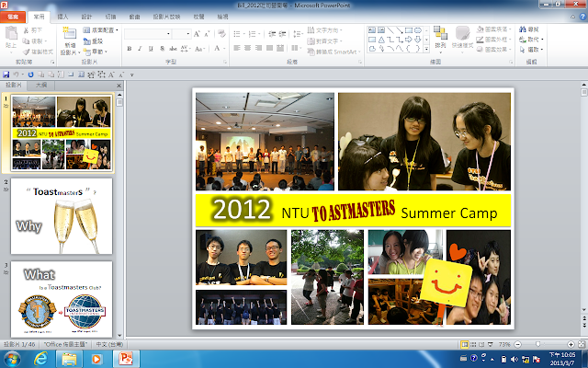This screenshot has height=368, width=588.
Task: Click the zoom out minus button
Action: point(517,344)
